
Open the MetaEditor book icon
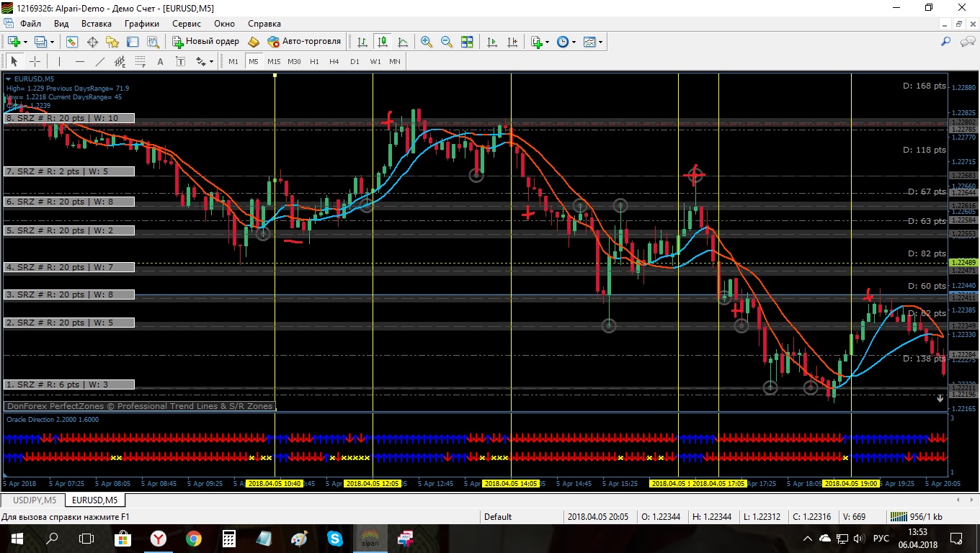tap(254, 42)
